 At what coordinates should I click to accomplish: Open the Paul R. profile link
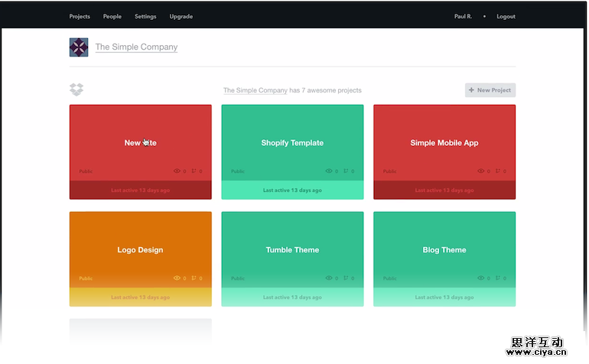pyautogui.click(x=464, y=16)
